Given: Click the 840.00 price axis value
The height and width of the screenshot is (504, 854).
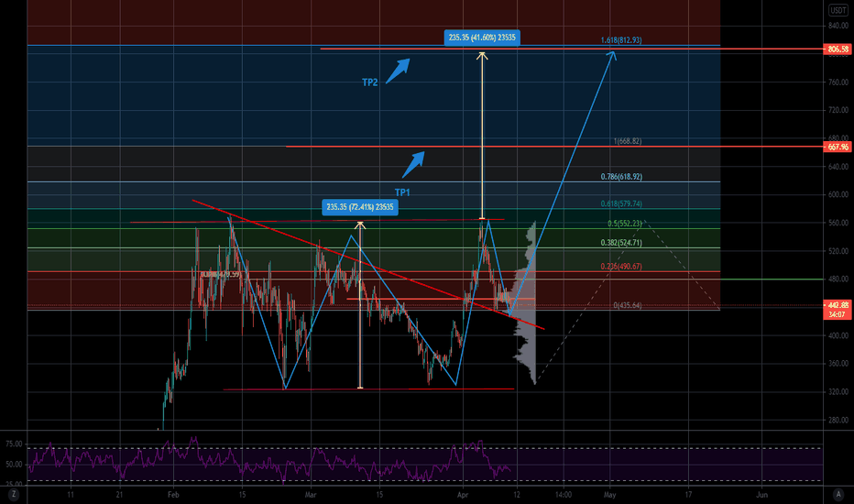Looking at the screenshot, I should [838, 26].
